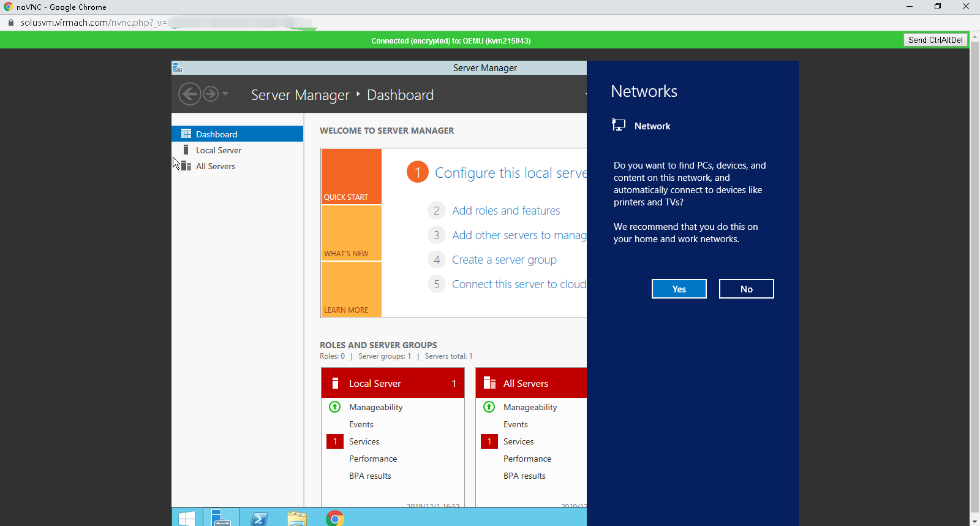Click Events in the Local Server tile
Viewport: 980px width, 526px height.
point(361,424)
